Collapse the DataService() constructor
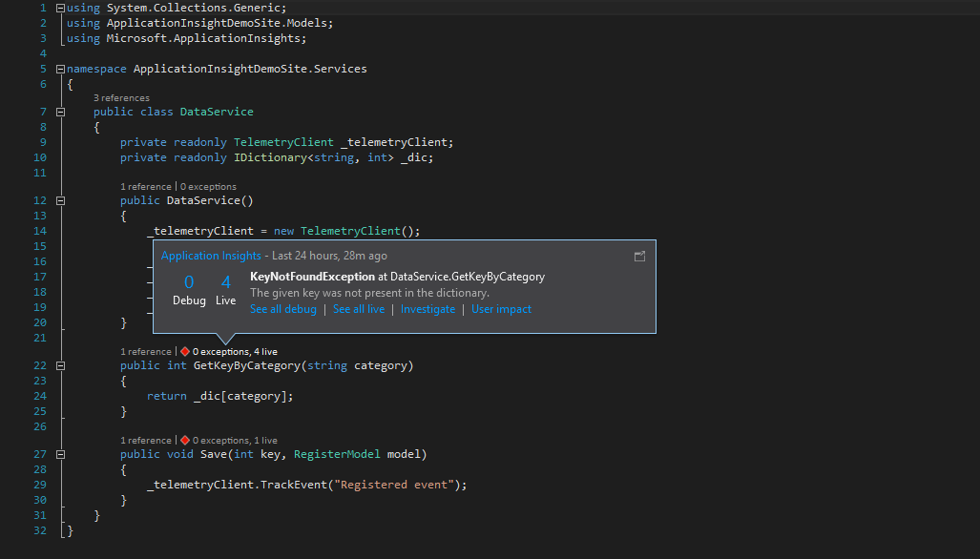 click(x=61, y=201)
